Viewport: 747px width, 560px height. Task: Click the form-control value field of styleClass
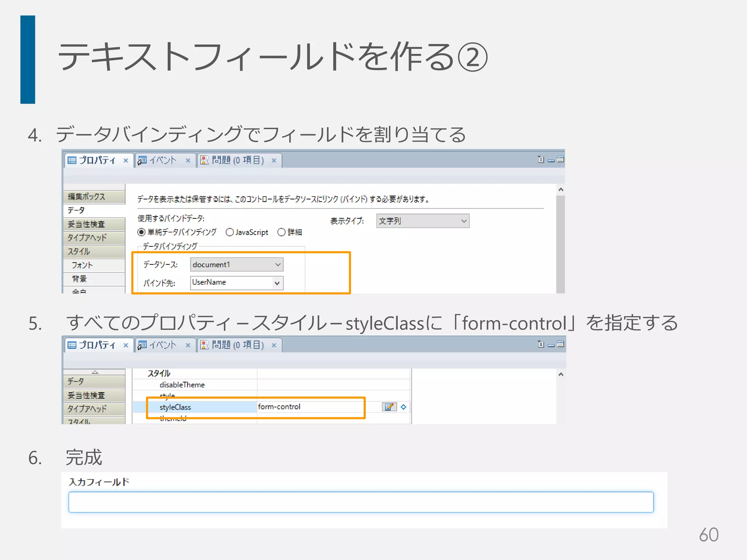319,407
